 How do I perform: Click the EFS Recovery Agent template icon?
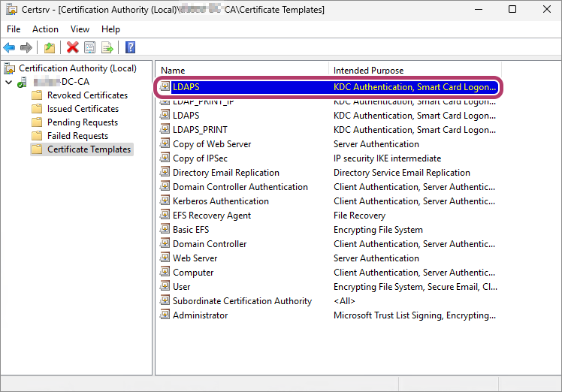(x=165, y=216)
